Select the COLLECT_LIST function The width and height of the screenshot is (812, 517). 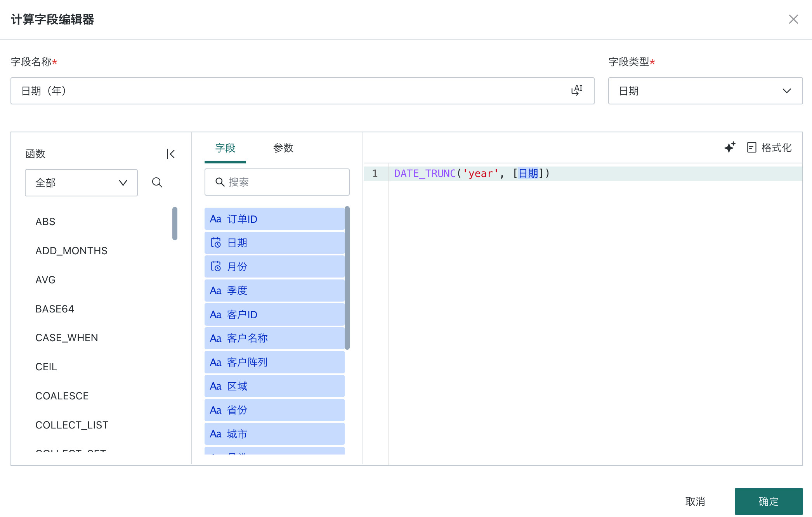point(72,425)
